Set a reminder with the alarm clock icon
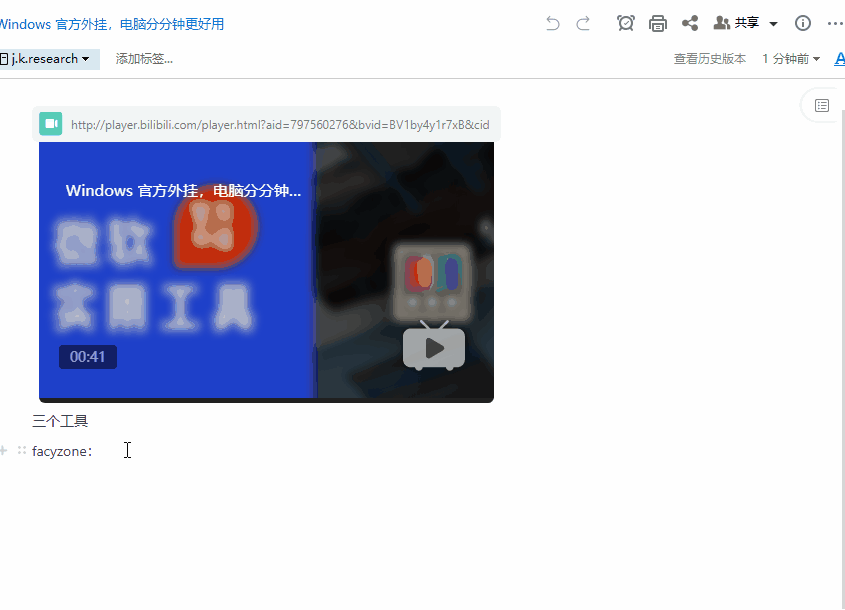845x610 pixels. [626, 23]
